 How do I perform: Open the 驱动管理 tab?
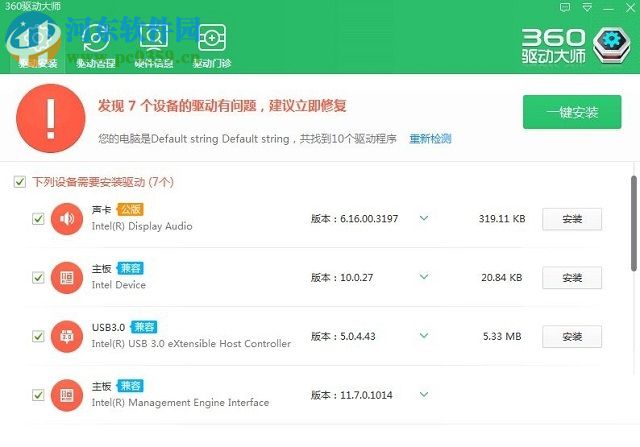[x=96, y=46]
